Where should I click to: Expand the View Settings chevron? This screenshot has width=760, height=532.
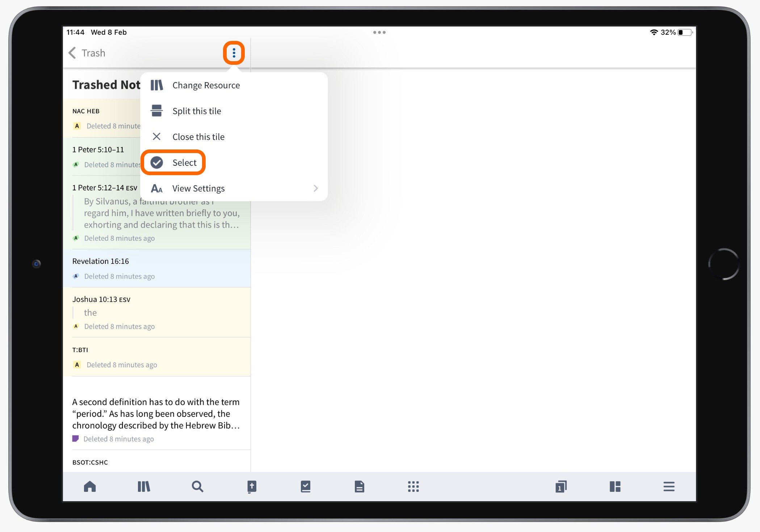click(315, 188)
